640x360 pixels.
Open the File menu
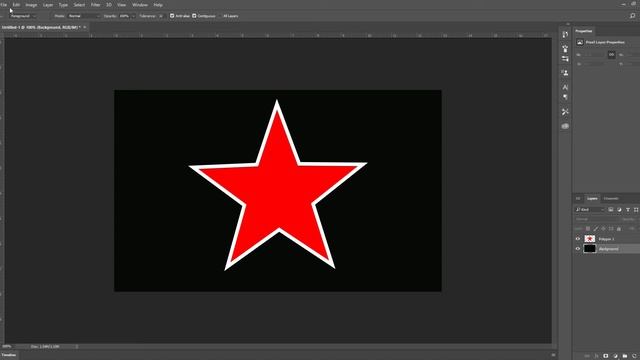[3, 5]
